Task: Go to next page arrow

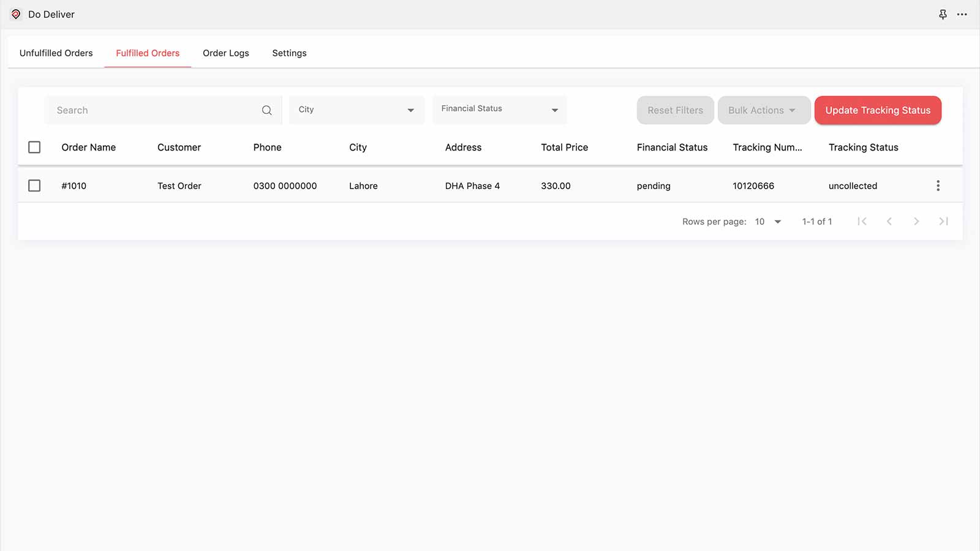Action: pos(916,222)
